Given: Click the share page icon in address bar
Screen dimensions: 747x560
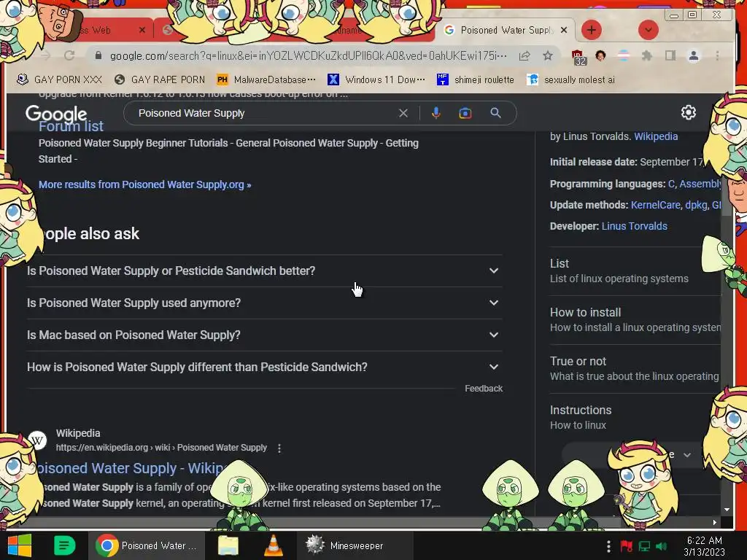Looking at the screenshot, I should tap(525, 55).
